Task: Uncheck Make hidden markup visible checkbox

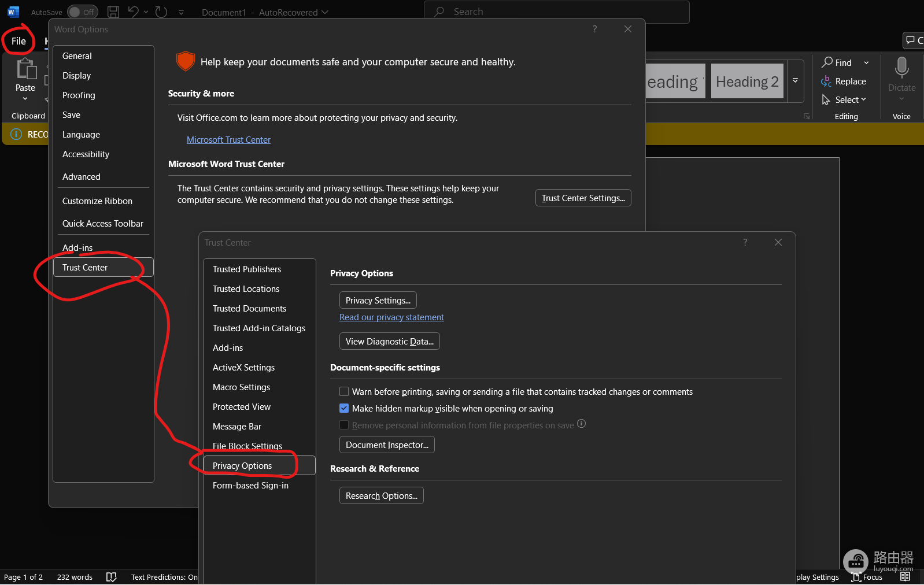Action: point(344,408)
